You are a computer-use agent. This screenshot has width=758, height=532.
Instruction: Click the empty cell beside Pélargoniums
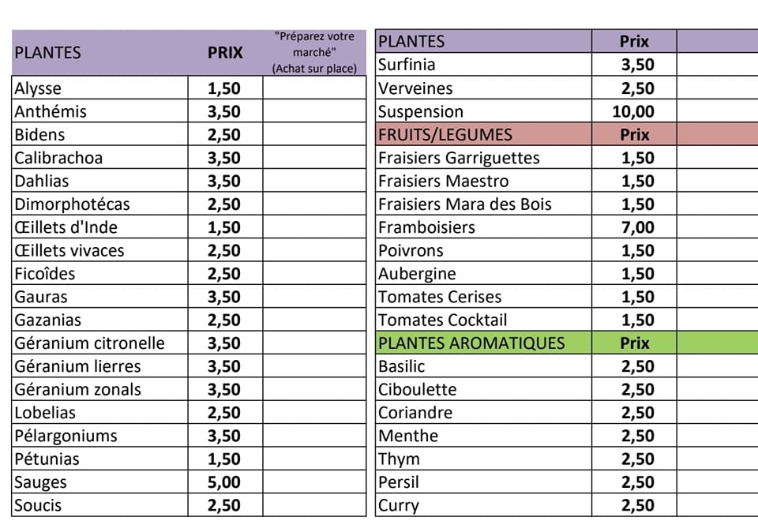click(x=315, y=436)
